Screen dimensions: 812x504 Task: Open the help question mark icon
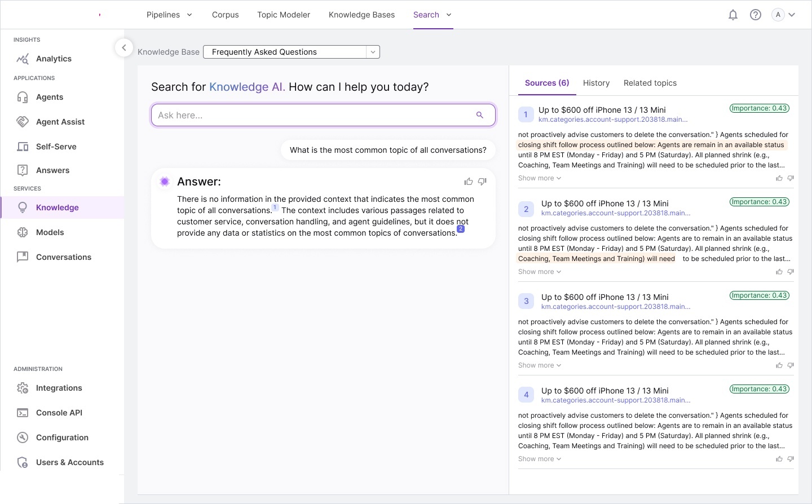[x=755, y=15]
